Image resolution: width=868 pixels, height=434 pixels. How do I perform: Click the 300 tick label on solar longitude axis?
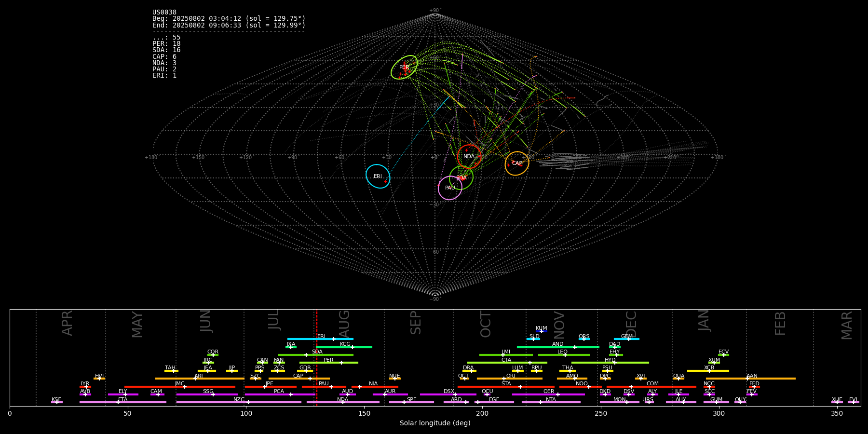[x=719, y=413]
